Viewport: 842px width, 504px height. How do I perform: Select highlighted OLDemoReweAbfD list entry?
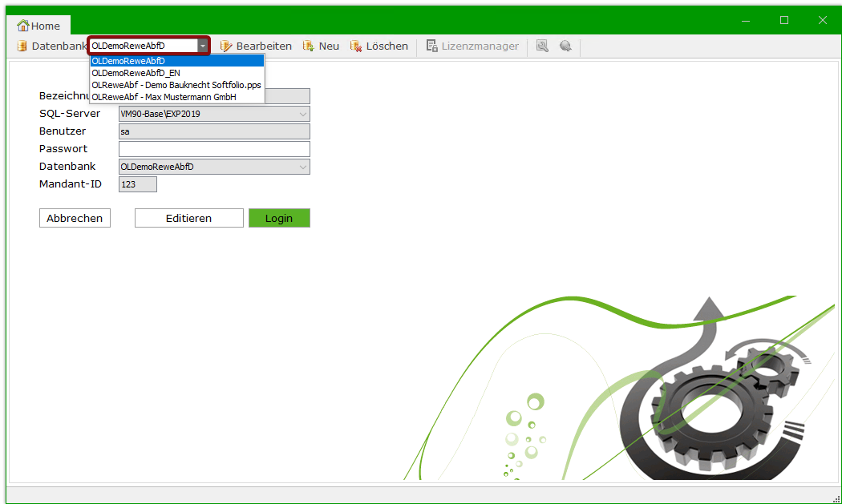pos(128,61)
